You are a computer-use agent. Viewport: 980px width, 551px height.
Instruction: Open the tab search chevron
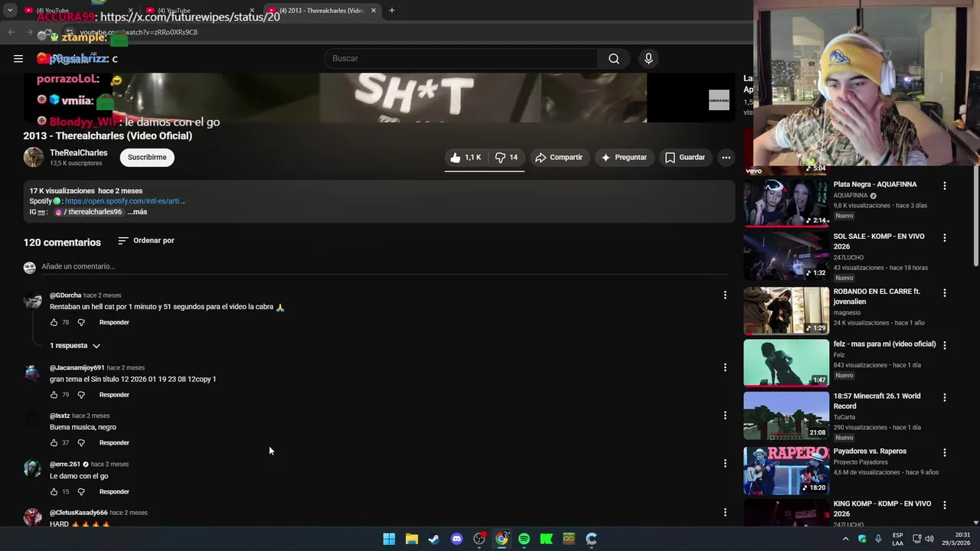[x=9, y=11]
